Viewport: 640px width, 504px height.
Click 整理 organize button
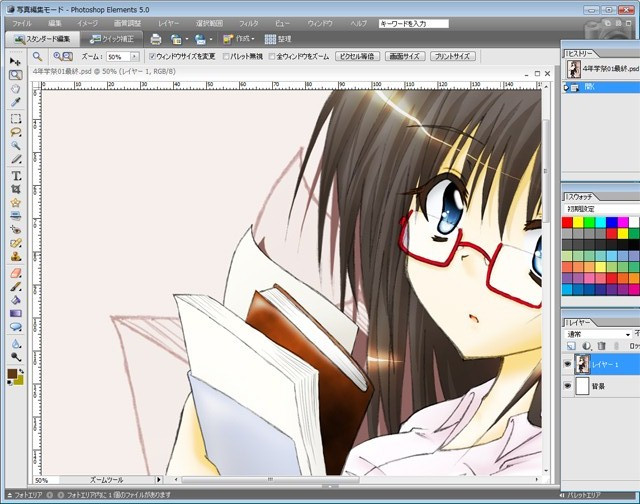point(278,39)
